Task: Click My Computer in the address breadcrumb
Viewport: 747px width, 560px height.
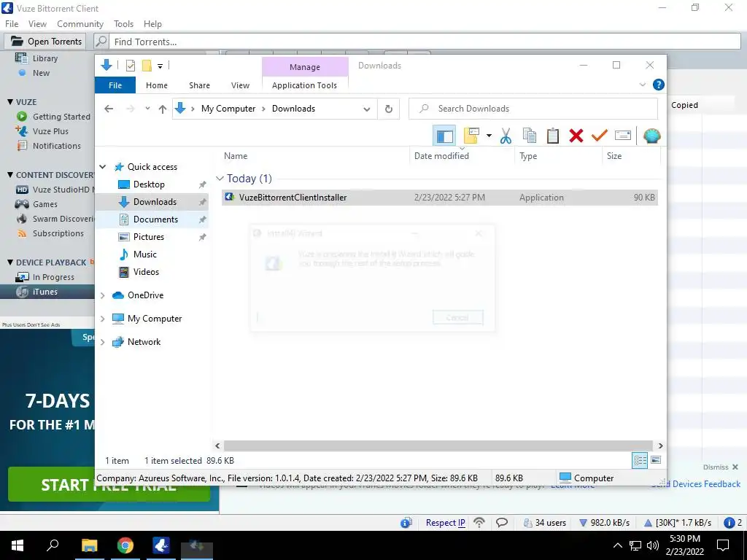Action: [228, 109]
